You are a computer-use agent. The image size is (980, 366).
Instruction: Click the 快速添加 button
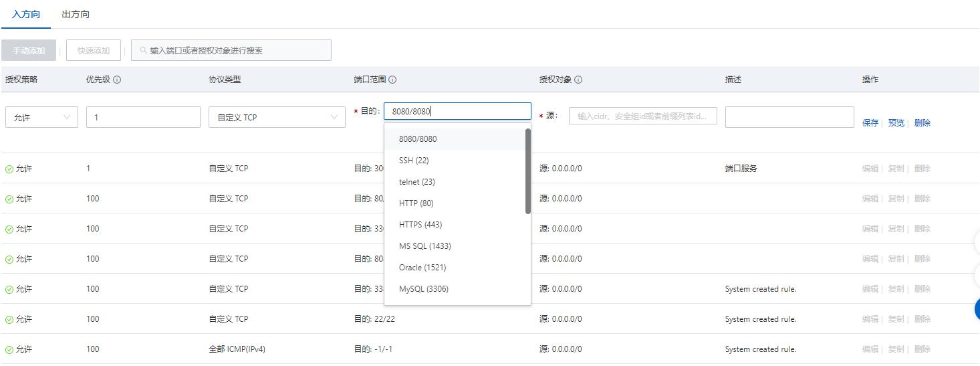point(94,50)
